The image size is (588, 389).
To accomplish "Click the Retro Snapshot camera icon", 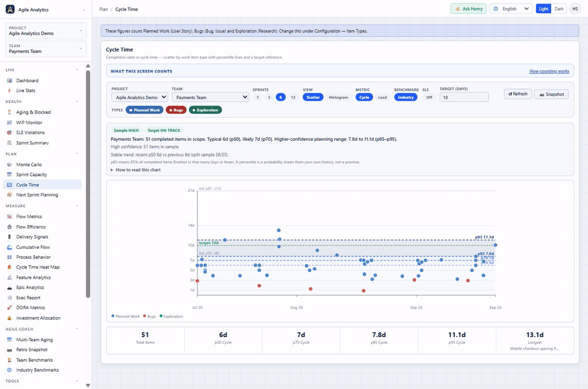I will (9, 350).
